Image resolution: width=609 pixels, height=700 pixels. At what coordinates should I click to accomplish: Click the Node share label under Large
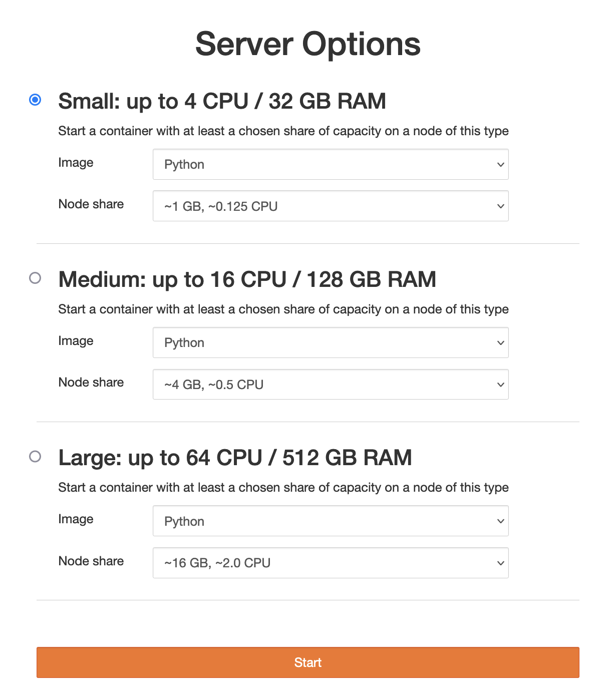(x=91, y=561)
